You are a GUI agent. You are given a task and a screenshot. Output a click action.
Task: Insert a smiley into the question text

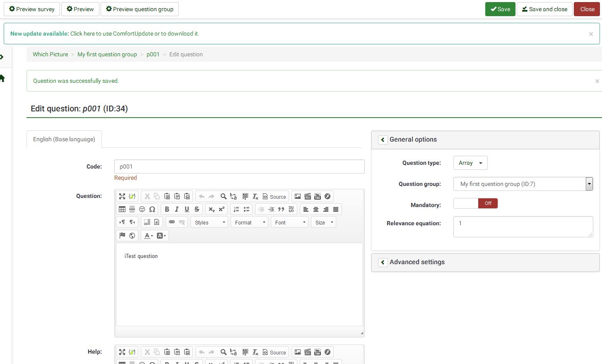(x=142, y=209)
